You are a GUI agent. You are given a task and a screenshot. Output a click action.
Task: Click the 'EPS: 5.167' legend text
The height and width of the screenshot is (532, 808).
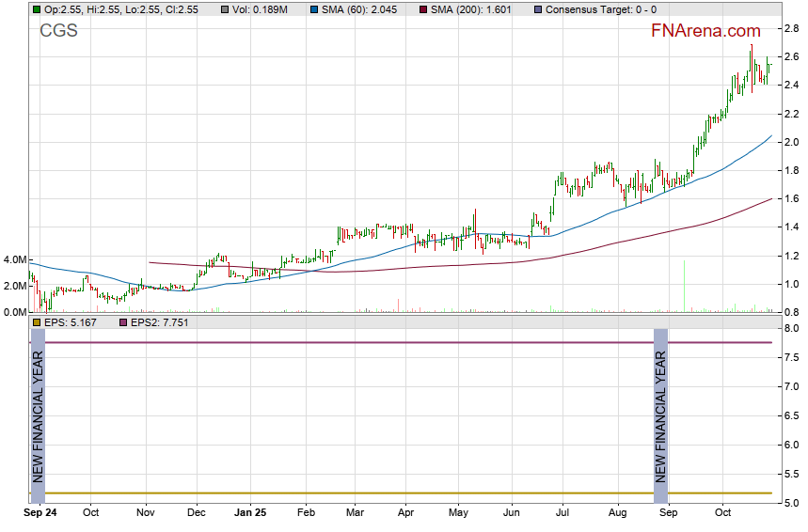[x=70, y=322]
